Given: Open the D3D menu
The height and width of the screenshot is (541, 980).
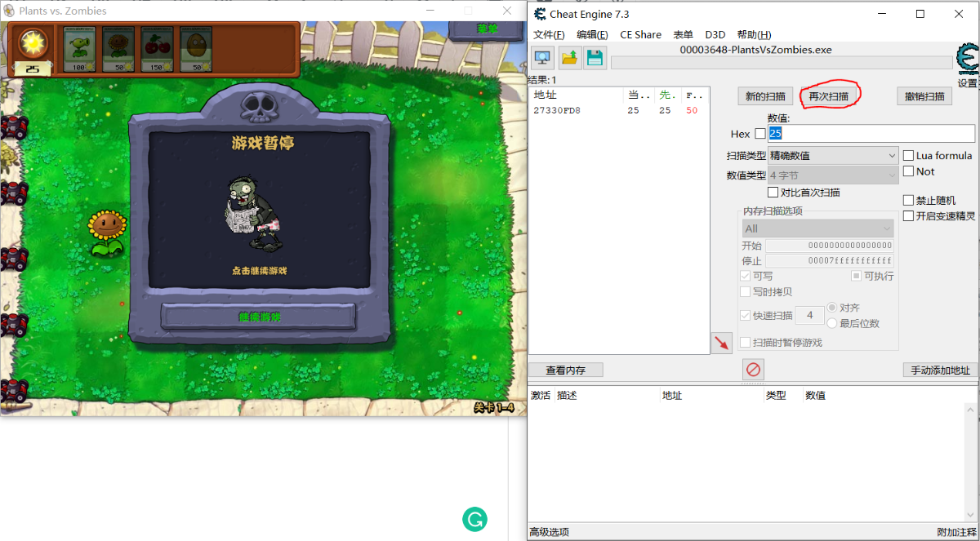Looking at the screenshot, I should (715, 34).
